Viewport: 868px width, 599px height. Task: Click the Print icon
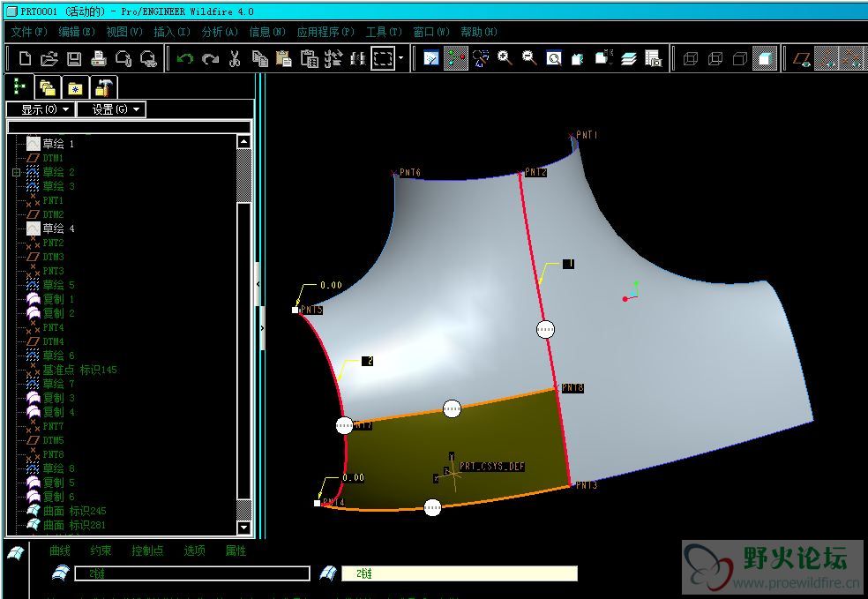pos(99,58)
